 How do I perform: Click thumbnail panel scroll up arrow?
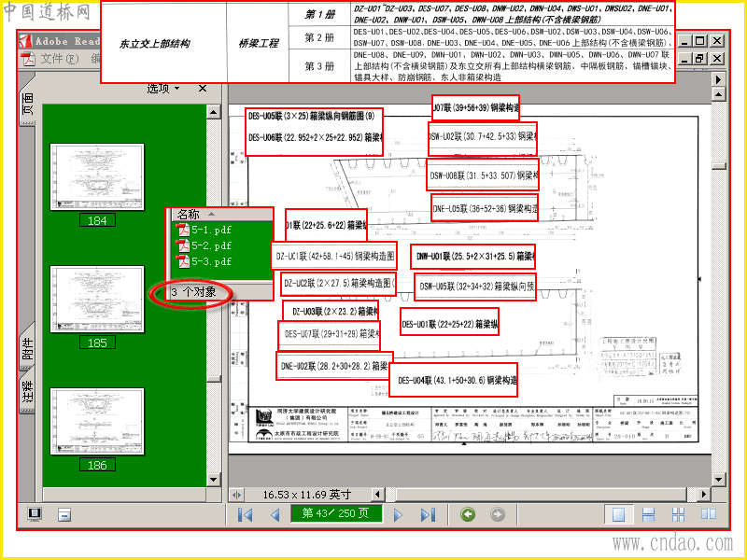[214, 112]
